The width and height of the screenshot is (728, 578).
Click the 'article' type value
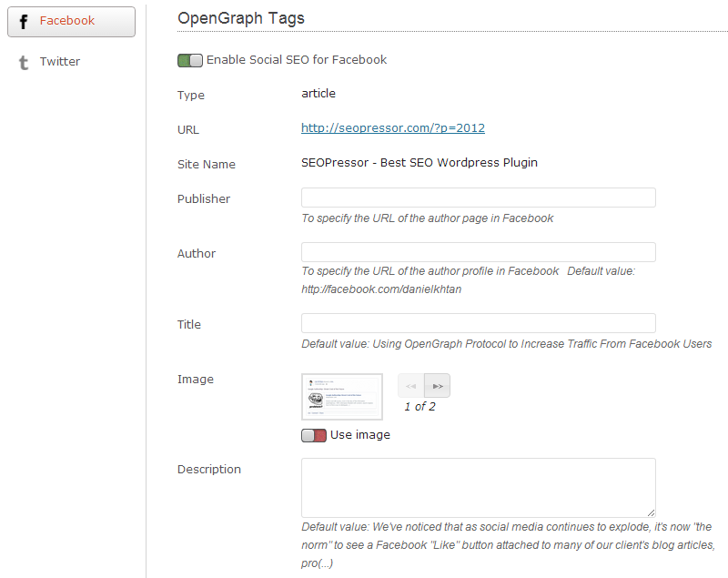[x=318, y=94]
